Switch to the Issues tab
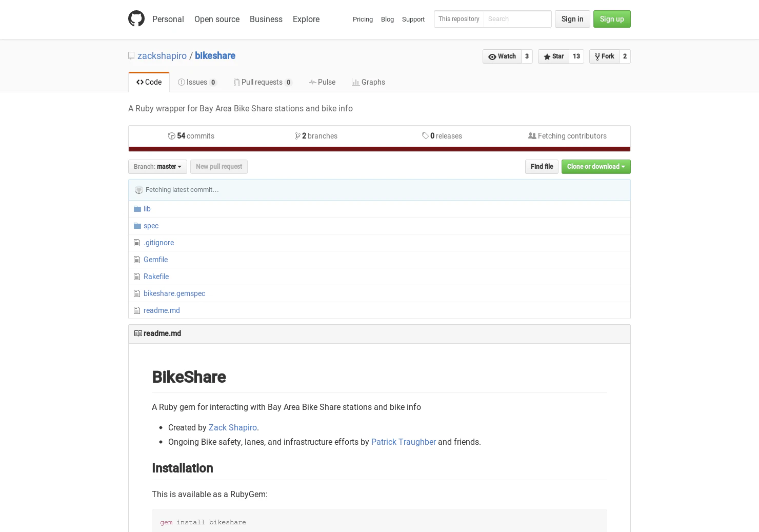The height and width of the screenshot is (532, 759). pos(197,82)
